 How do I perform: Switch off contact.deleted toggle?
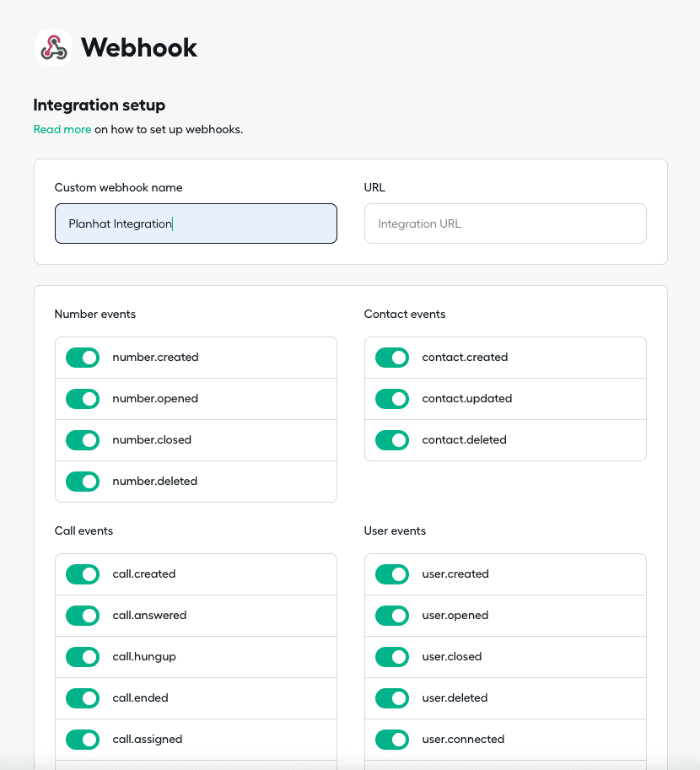pos(392,440)
